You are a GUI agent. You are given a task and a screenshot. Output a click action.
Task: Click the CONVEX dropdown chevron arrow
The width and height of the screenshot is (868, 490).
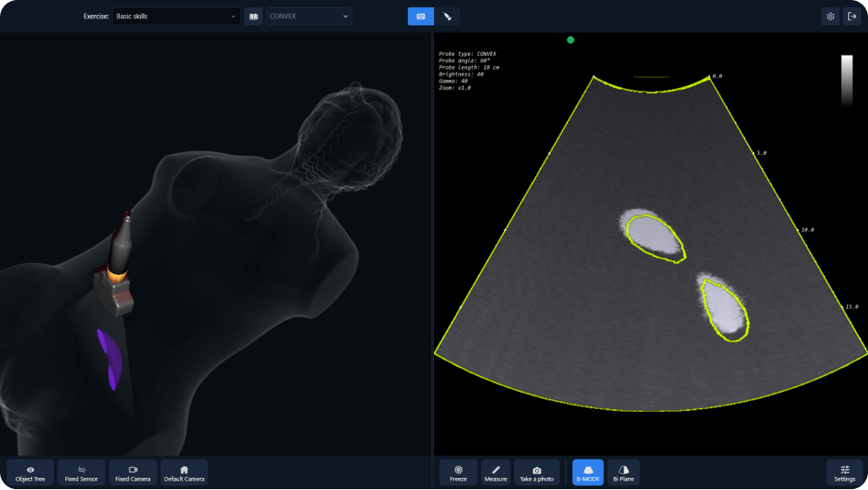pos(345,17)
